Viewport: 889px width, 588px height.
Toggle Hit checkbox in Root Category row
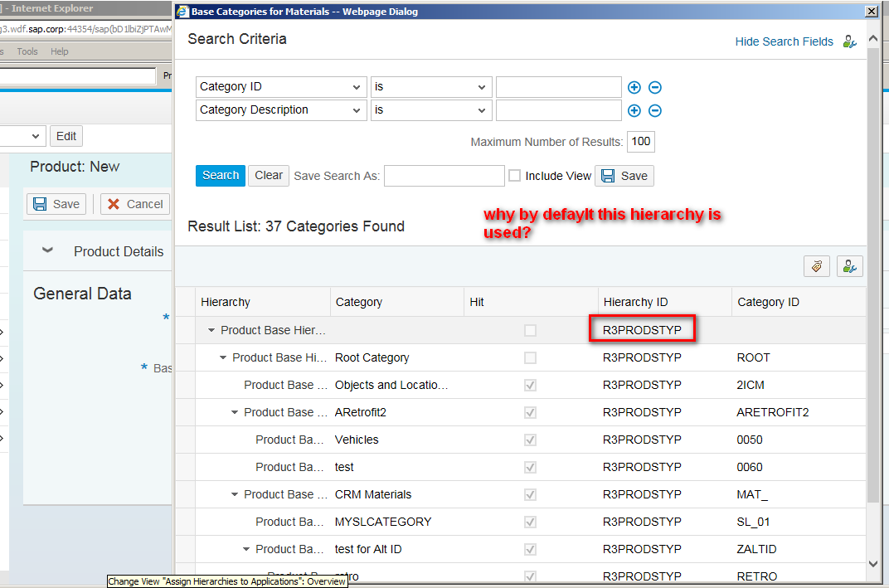(x=530, y=357)
